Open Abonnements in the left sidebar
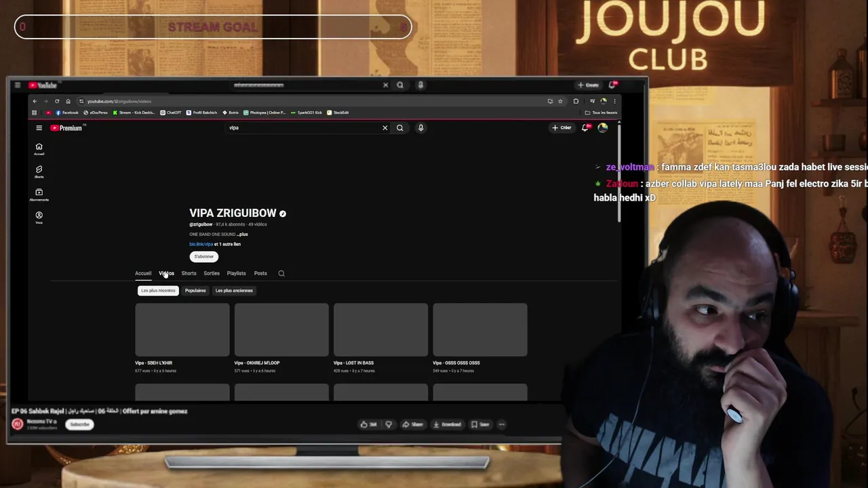 click(39, 195)
